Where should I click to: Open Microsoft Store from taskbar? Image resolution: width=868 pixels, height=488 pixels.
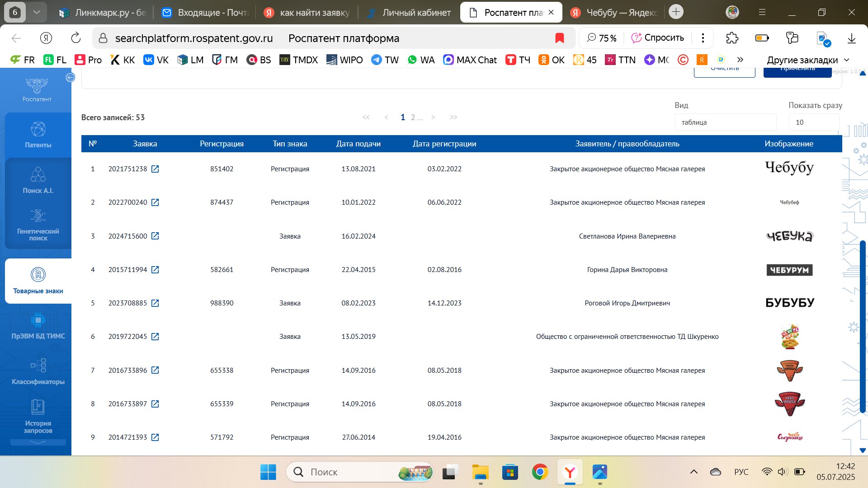[x=510, y=472]
